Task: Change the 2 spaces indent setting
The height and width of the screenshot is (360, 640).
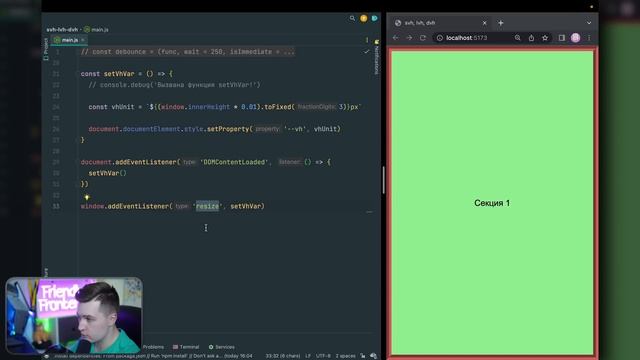Action: point(346,356)
